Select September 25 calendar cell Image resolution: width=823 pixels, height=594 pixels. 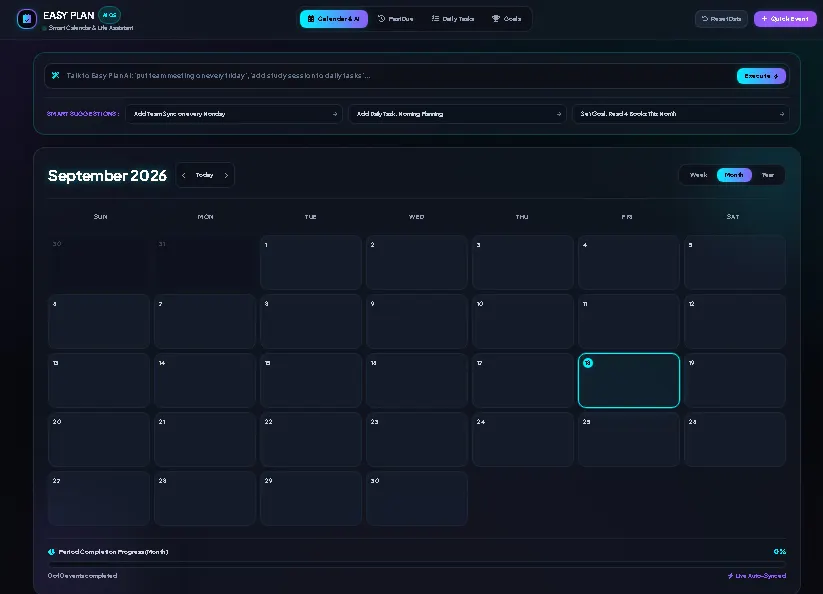(629, 440)
